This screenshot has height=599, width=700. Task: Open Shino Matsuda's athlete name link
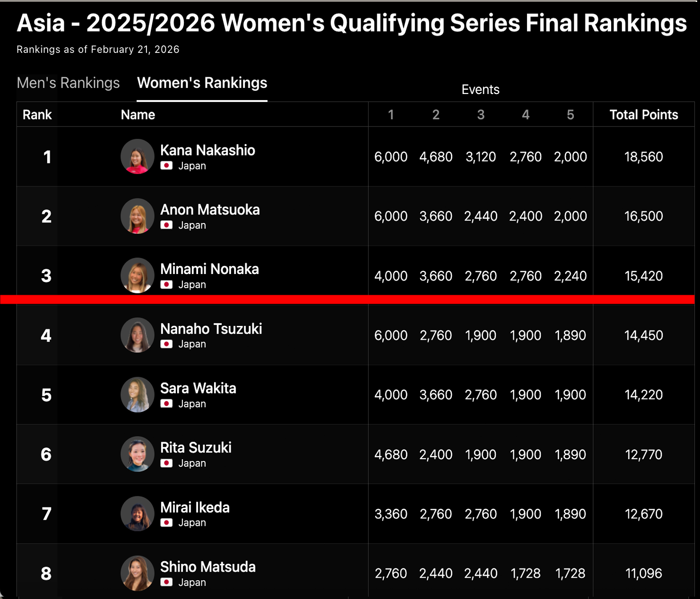click(207, 567)
